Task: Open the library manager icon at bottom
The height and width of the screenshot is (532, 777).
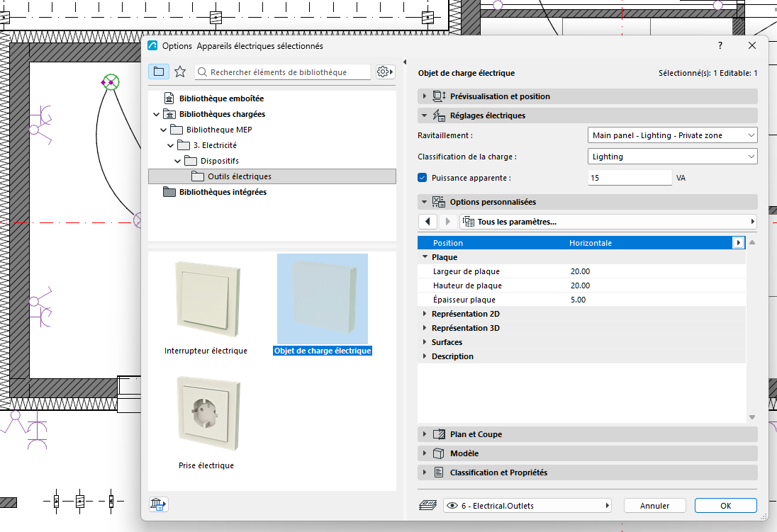Action: click(159, 504)
